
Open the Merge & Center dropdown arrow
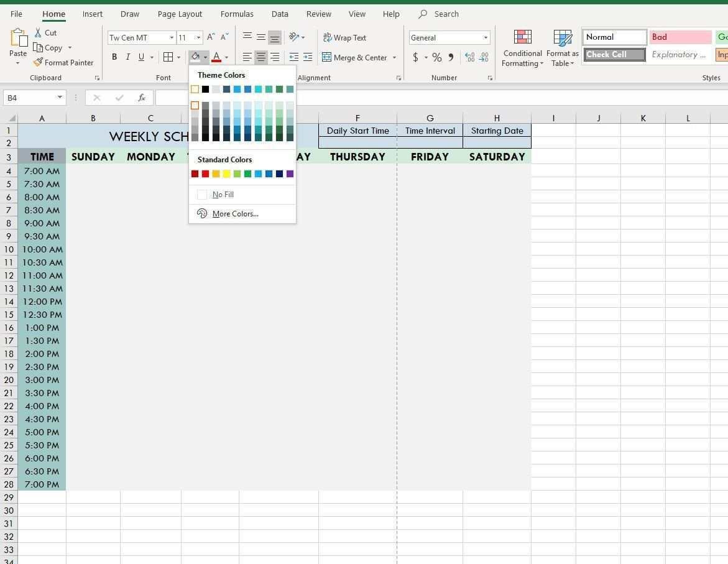point(394,58)
